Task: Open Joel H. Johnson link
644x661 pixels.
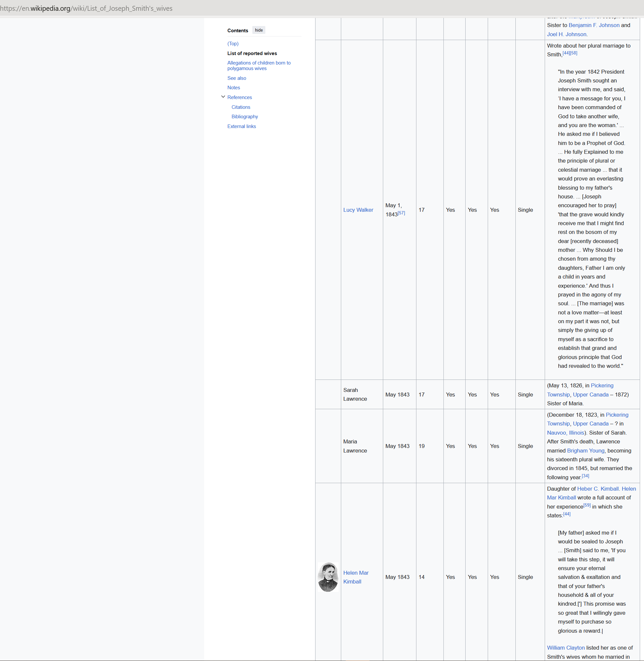Action: click(x=567, y=34)
